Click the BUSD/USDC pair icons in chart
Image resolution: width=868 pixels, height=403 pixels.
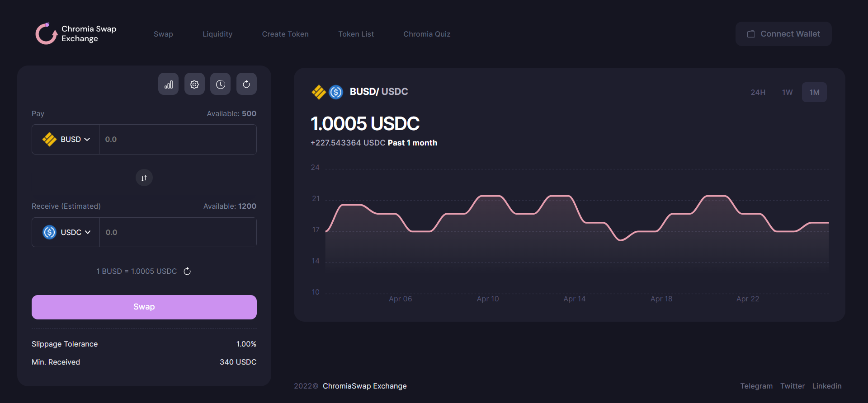(x=327, y=92)
